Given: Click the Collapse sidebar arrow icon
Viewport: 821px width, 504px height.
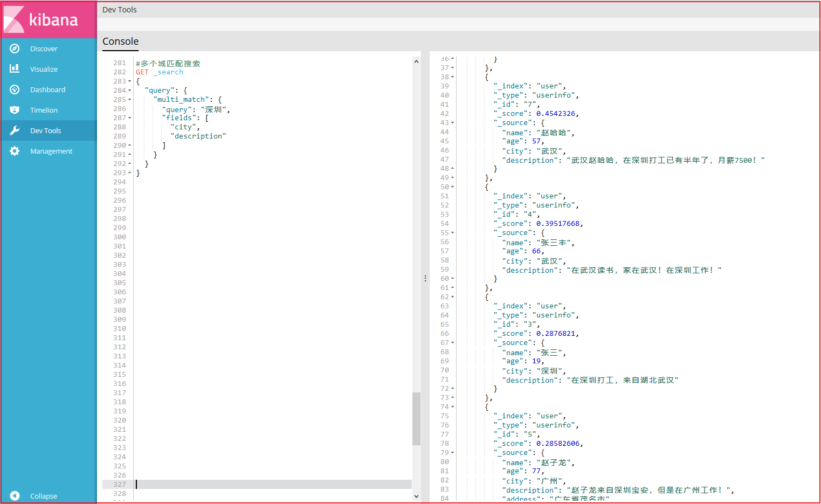Looking at the screenshot, I should [x=15, y=496].
